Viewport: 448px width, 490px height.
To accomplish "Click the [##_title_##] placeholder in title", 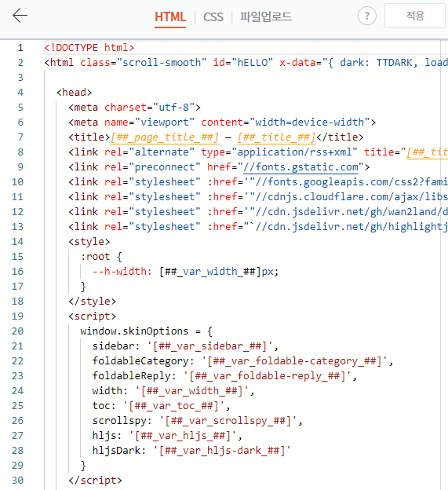I will 277,137.
